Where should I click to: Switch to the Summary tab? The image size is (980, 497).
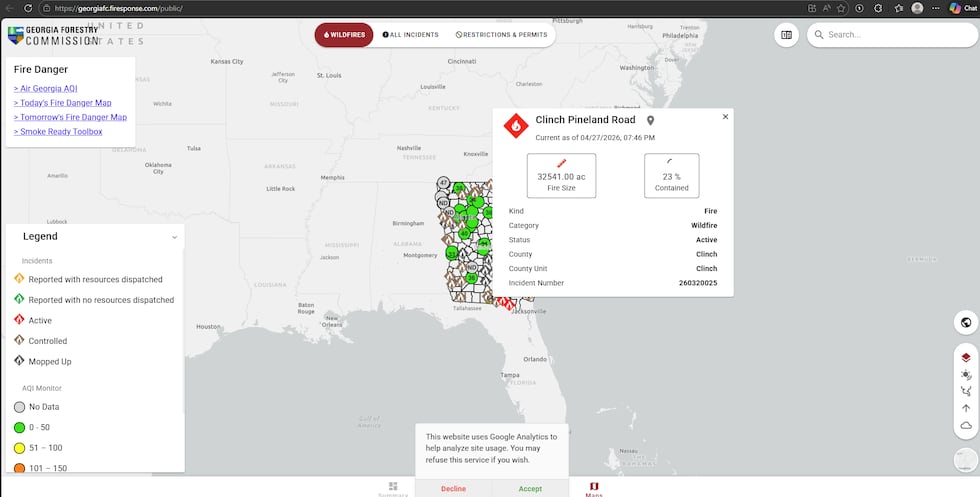[x=393, y=488]
